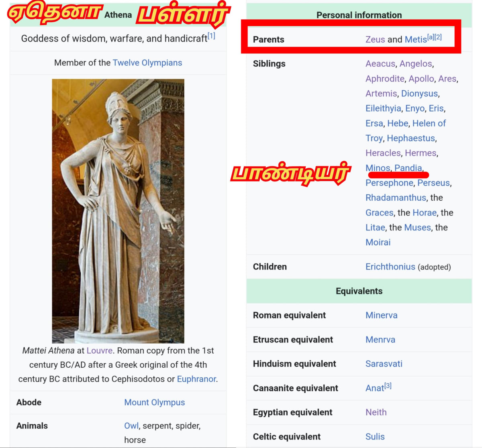Open citation [1] after handicraft

[x=211, y=36]
